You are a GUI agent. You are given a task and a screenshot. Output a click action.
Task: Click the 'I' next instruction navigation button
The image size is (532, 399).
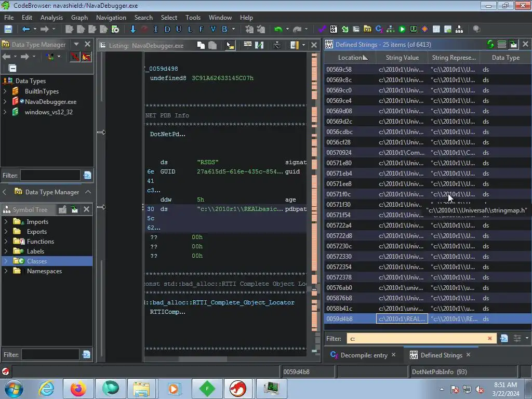156,29
